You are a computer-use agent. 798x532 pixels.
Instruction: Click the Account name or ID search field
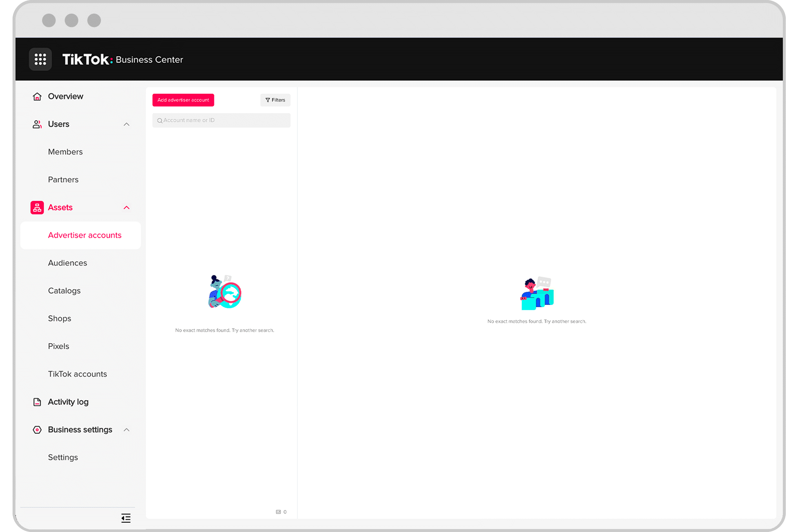(x=223, y=120)
